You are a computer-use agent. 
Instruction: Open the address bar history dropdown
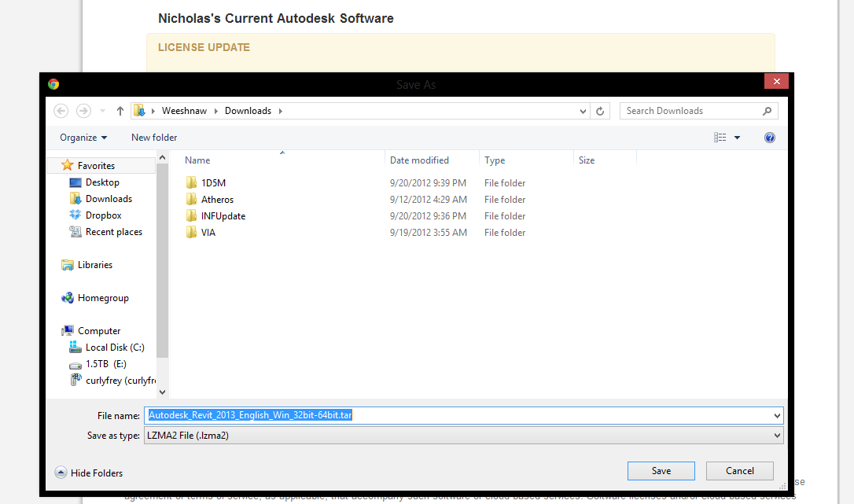click(x=583, y=111)
